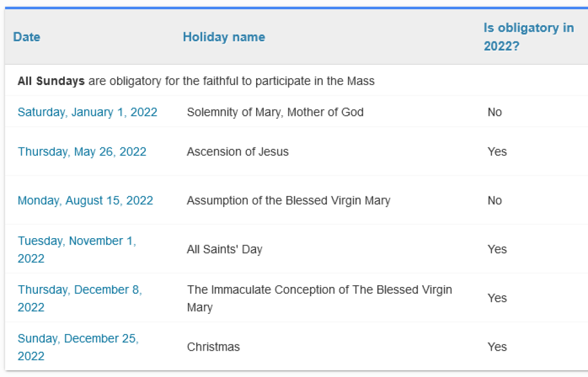
Task: Click the Christmas holiday name
Action: click(x=214, y=347)
